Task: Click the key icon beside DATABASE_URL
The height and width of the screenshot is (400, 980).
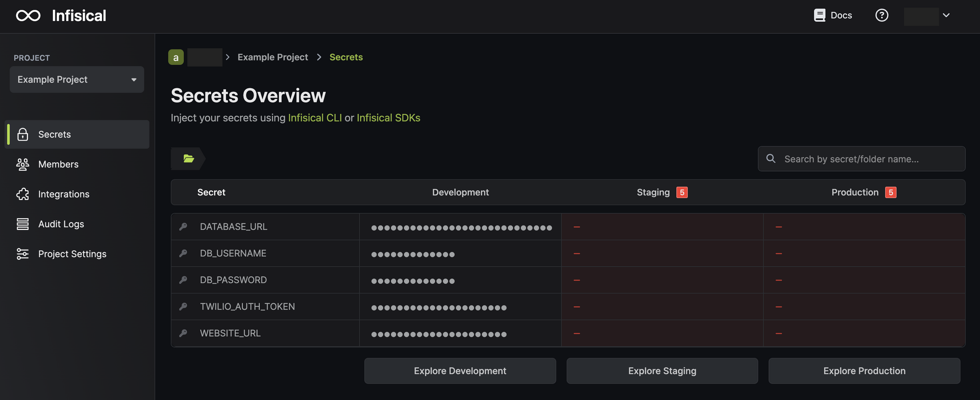Action: 183,226
